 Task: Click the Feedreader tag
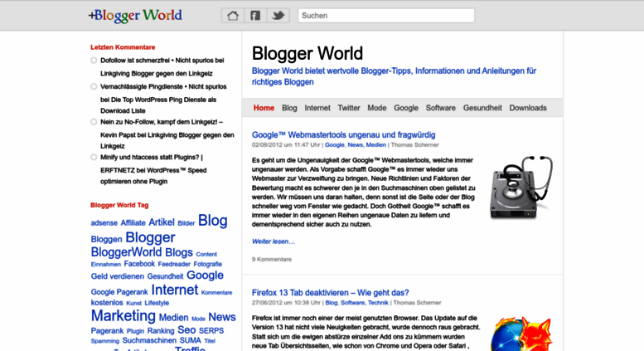tap(174, 264)
